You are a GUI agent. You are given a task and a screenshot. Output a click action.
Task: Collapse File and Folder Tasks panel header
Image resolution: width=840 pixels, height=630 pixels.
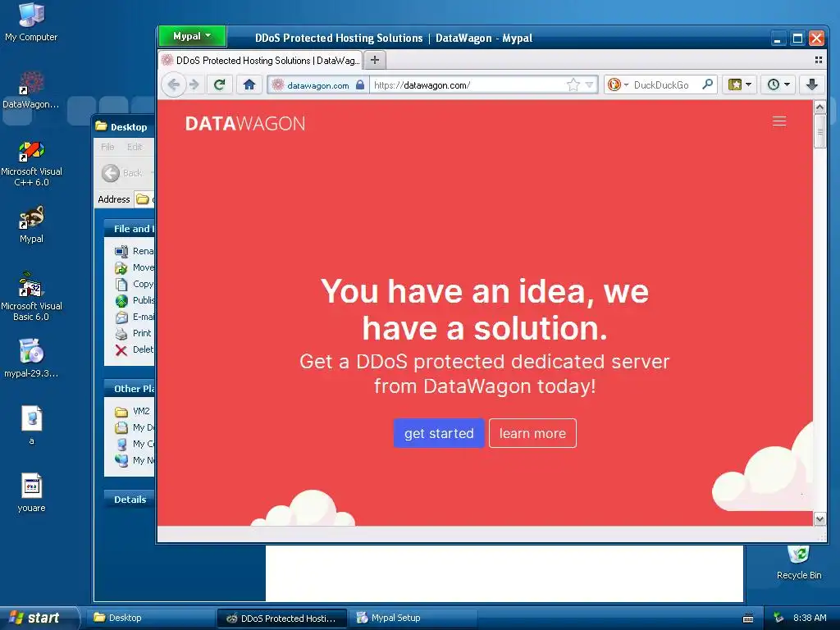(x=129, y=229)
